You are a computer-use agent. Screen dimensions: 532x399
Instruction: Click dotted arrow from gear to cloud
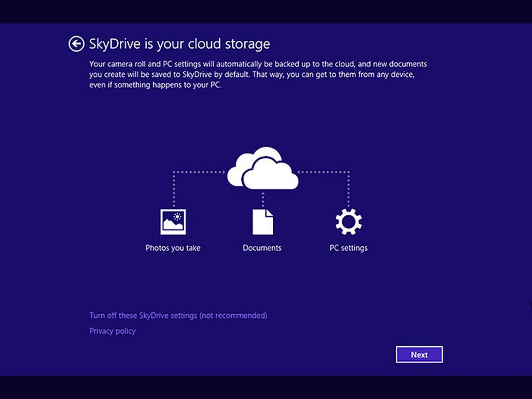(x=324, y=172)
